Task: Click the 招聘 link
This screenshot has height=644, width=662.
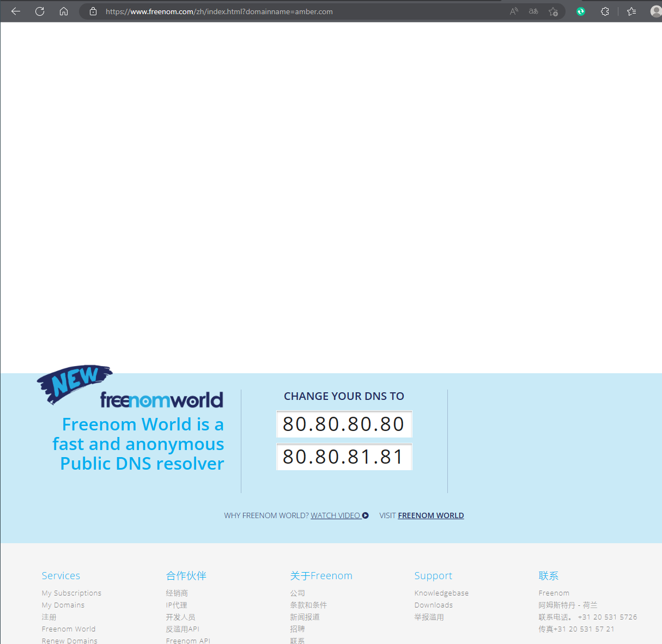Action: coord(297,629)
